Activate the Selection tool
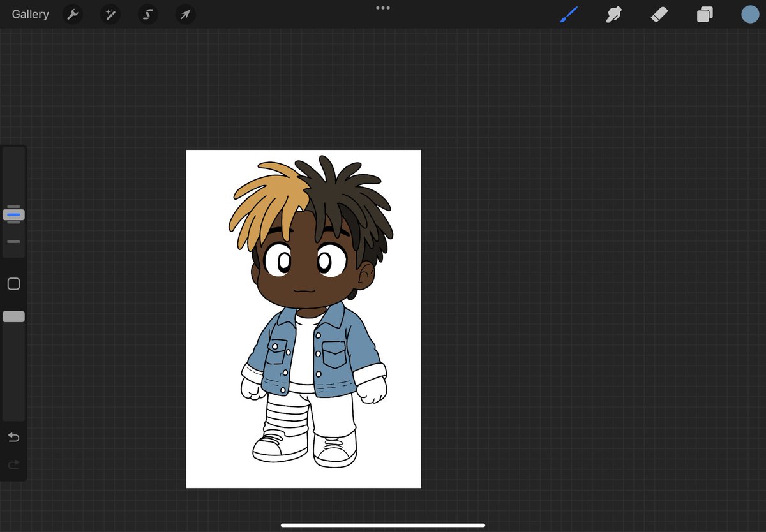This screenshot has width=766, height=532. click(x=148, y=14)
